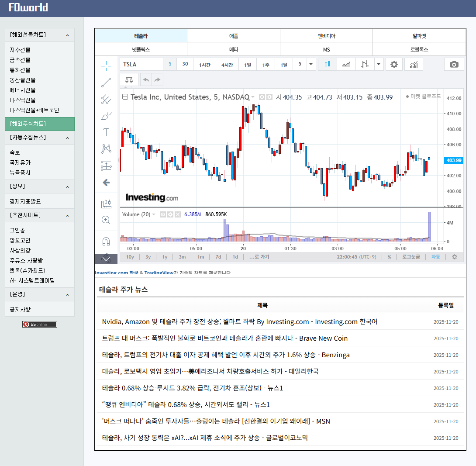Toggle 로그눈금 log scale
Image resolution: width=476 pixels, height=466 pixels.
point(411,257)
